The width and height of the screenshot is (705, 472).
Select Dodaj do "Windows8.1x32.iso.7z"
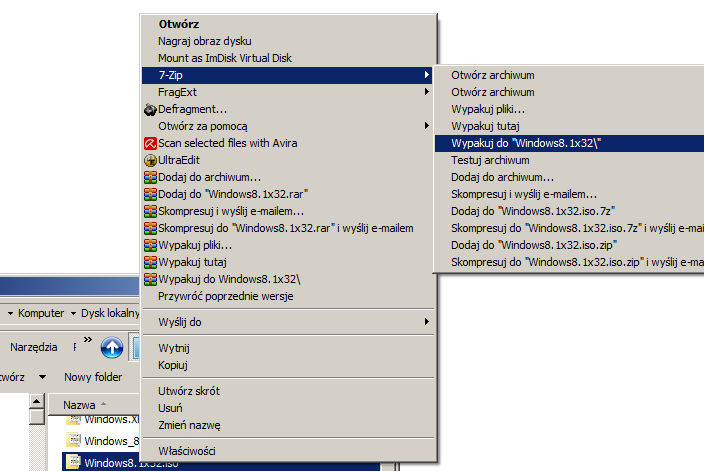click(569, 211)
